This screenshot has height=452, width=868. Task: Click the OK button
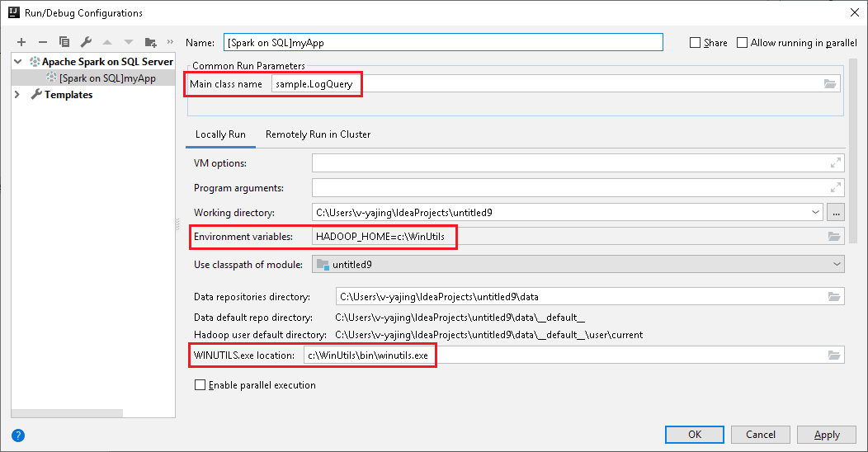click(695, 435)
